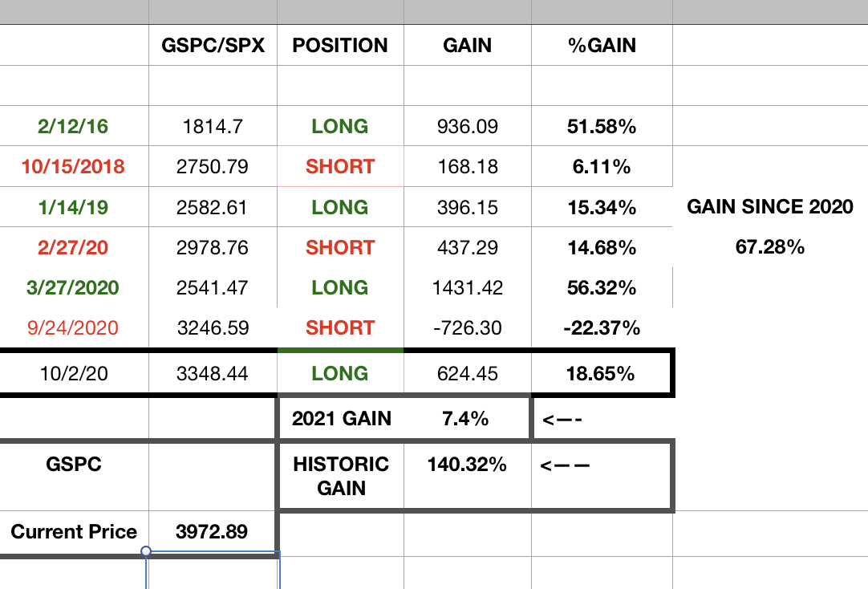
Task: Select the GAIN SINCE 2020 label
Action: pyautogui.click(x=770, y=207)
